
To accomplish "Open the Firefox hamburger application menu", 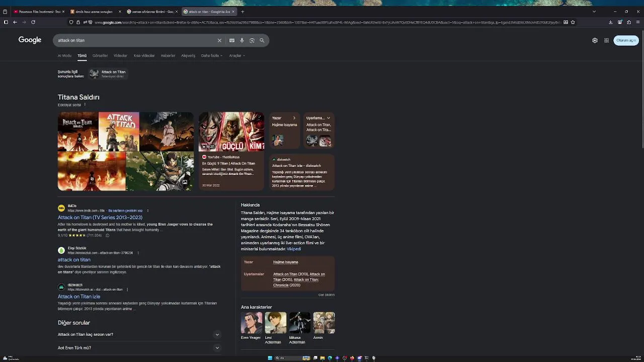I will point(638,22).
